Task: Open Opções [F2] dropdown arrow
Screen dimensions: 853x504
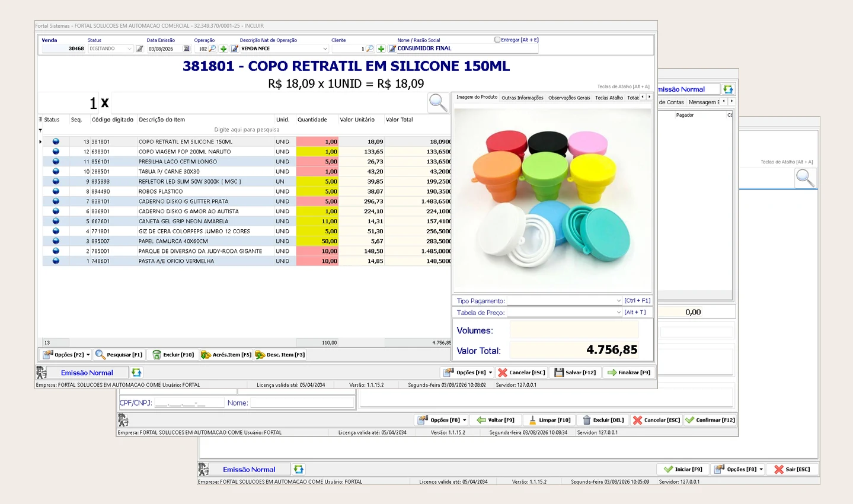Action: 88,355
